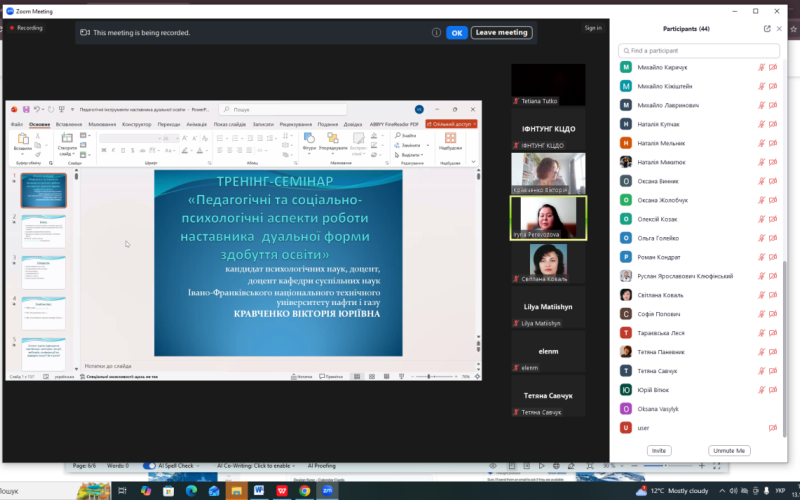Viewport: 800px width, 500px height.
Task: Click Знайти (Find) in PowerPoint ribbon
Action: pos(406,136)
